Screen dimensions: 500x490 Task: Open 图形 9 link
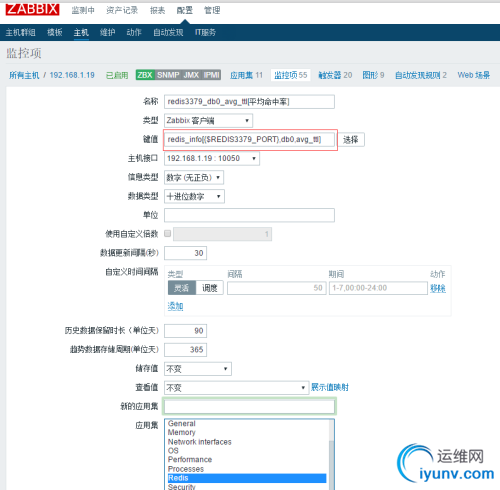coord(373,75)
